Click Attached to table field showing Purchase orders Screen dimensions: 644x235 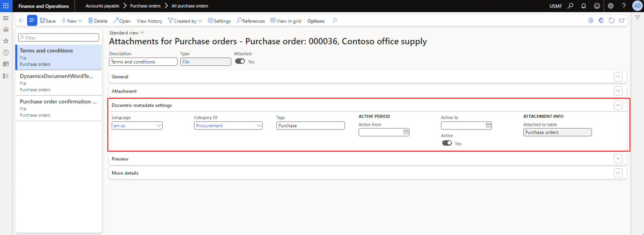[x=558, y=132]
